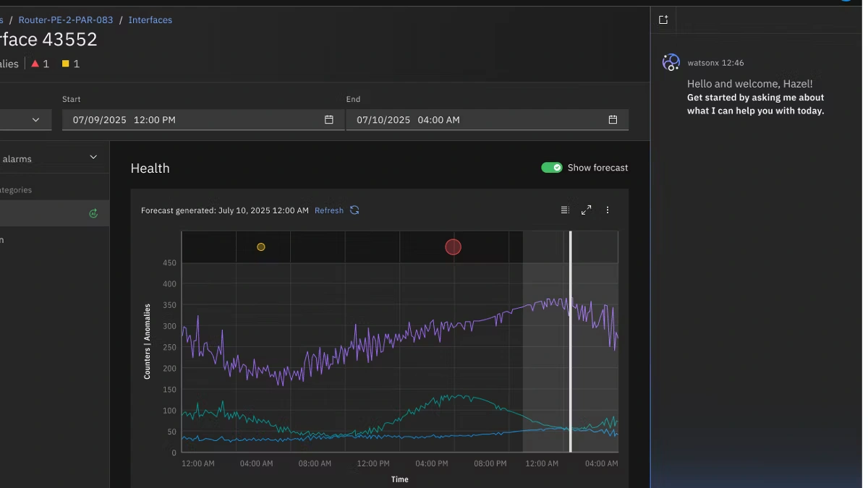This screenshot has width=868, height=488.
Task: Open the Interfaces breadcrumb
Action: pyautogui.click(x=150, y=20)
